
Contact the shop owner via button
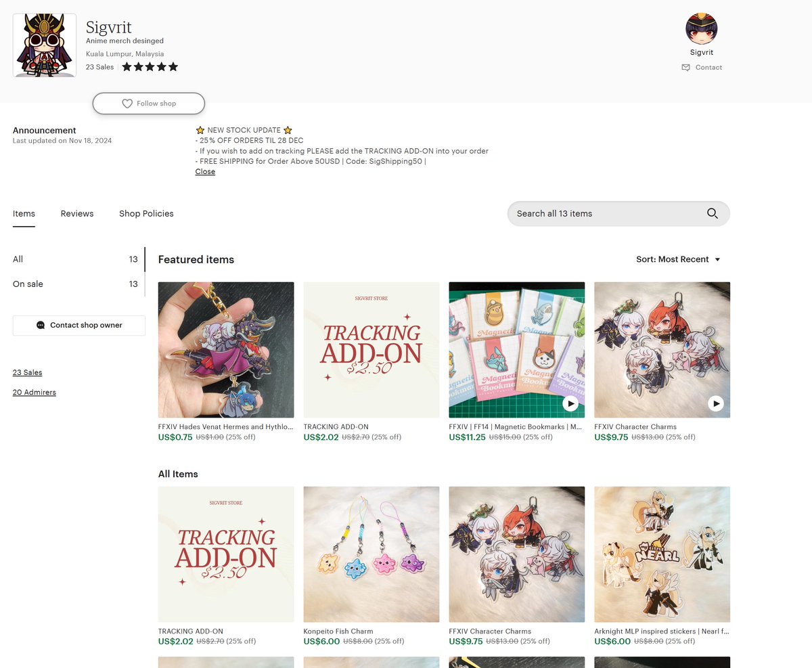79,326
